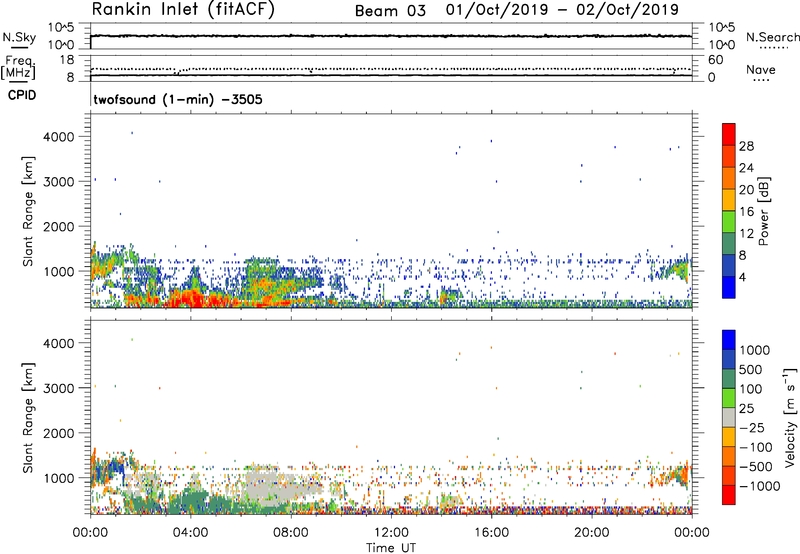The image size is (800, 554).
Task: Click the date range "01/Oct/2019 - 02/Oct/2019"
Action: point(562,10)
